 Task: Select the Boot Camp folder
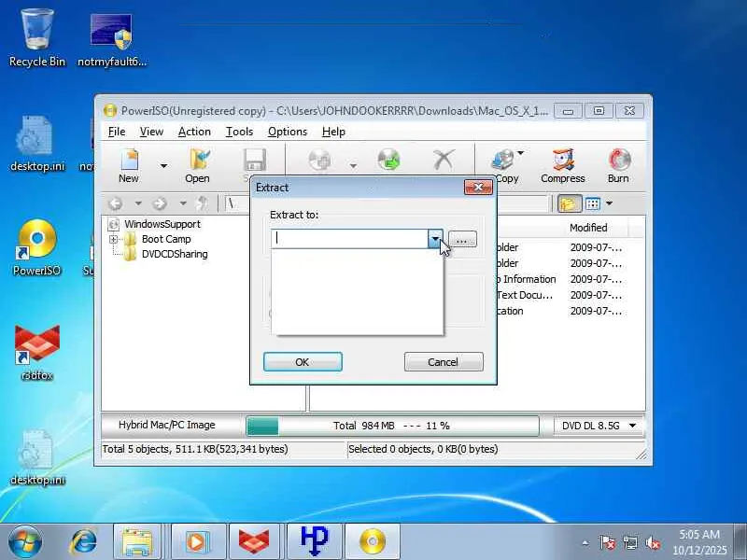tap(166, 239)
